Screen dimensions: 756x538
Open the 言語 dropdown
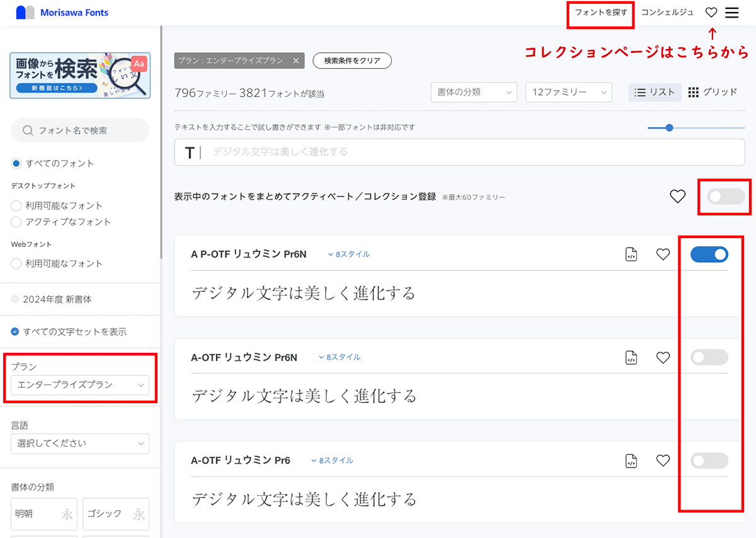click(x=80, y=444)
